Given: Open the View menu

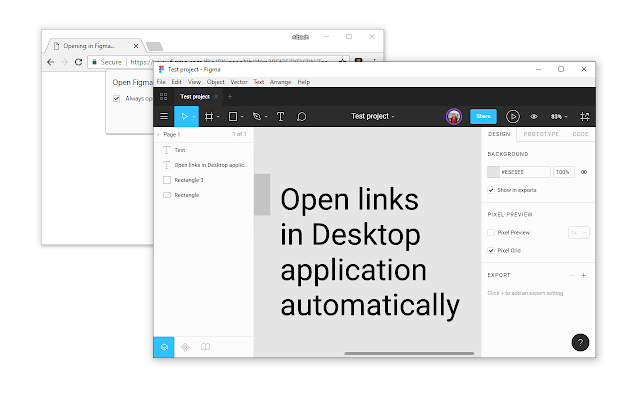Looking at the screenshot, I should click(x=194, y=82).
